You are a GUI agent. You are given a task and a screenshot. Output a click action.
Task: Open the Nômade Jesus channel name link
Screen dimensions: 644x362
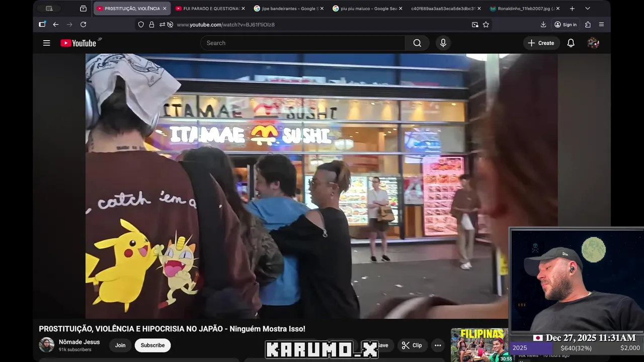click(79, 342)
